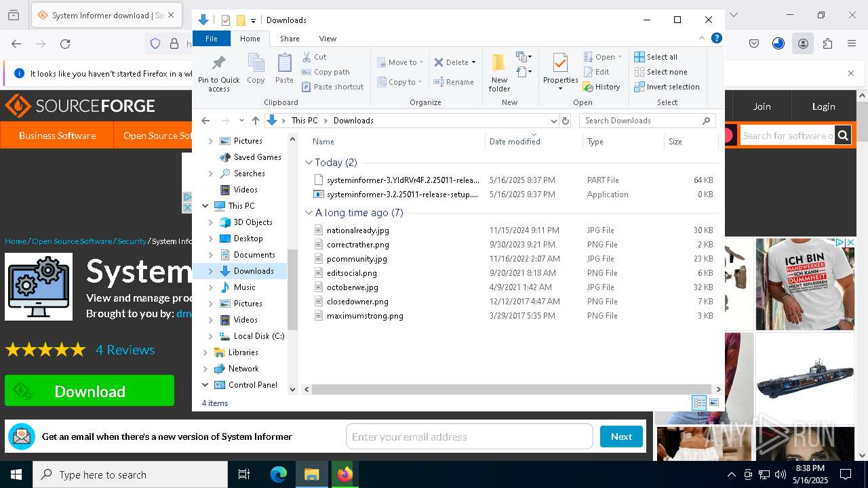Open the File menu tab
Viewport: 868px width, 488px height.
[212, 39]
